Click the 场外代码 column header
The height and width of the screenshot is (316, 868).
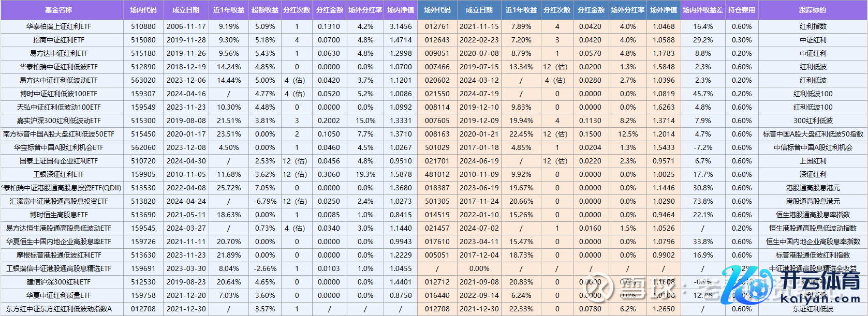437,10
